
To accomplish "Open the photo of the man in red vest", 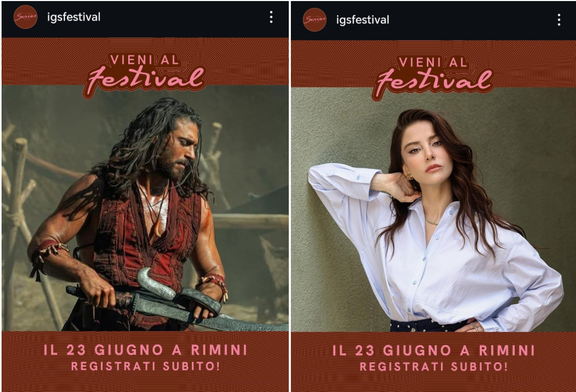I will tap(145, 208).
